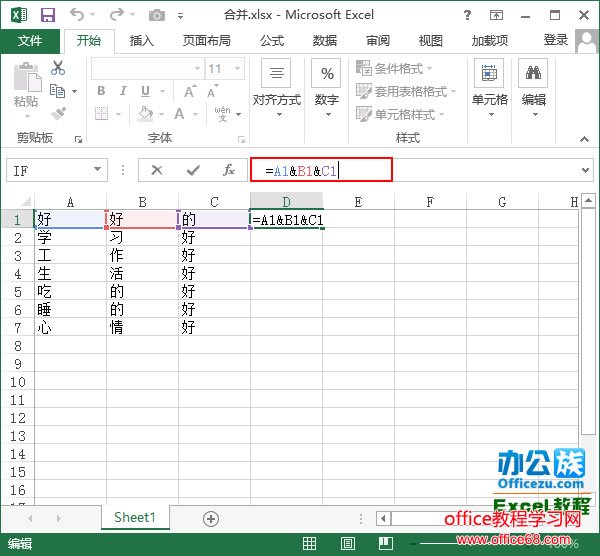Viewport: 600px width, 556px height.
Task: Click in the formula bar containing =A1&B1&C1
Action: pyautogui.click(x=321, y=170)
